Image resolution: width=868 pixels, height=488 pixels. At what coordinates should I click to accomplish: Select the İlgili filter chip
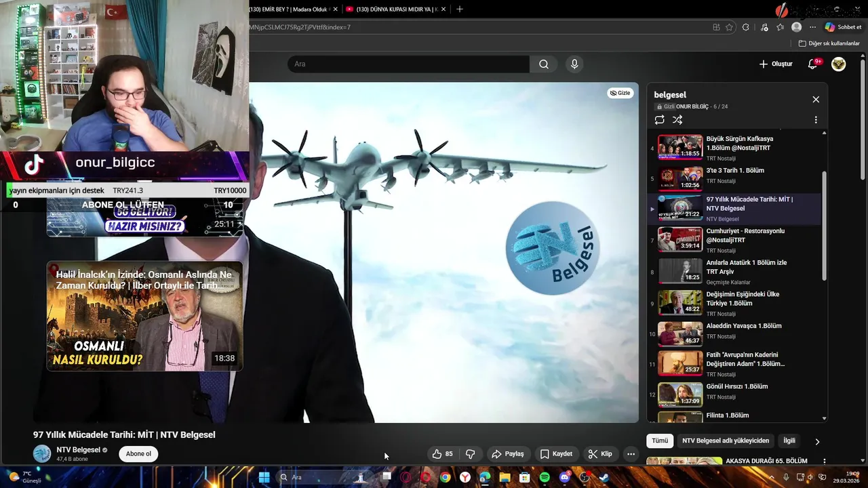tap(789, 441)
